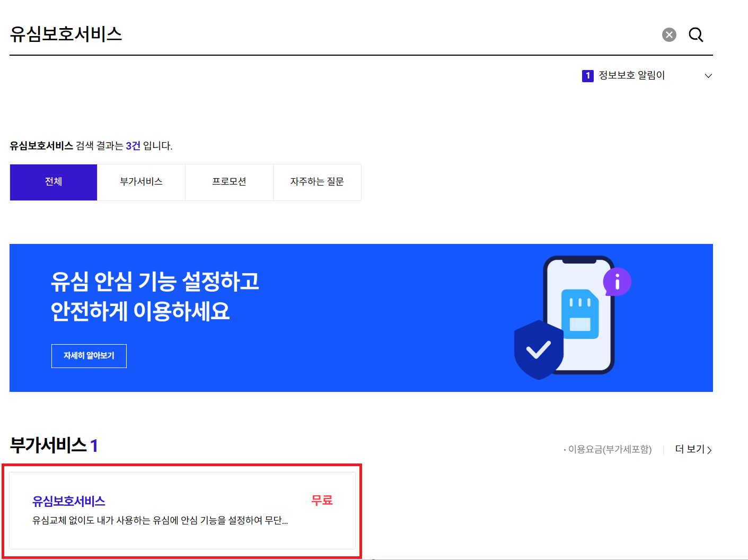Image resolution: width=748 pixels, height=560 pixels.
Task: Select the 전체 filter tab
Action: (53, 182)
